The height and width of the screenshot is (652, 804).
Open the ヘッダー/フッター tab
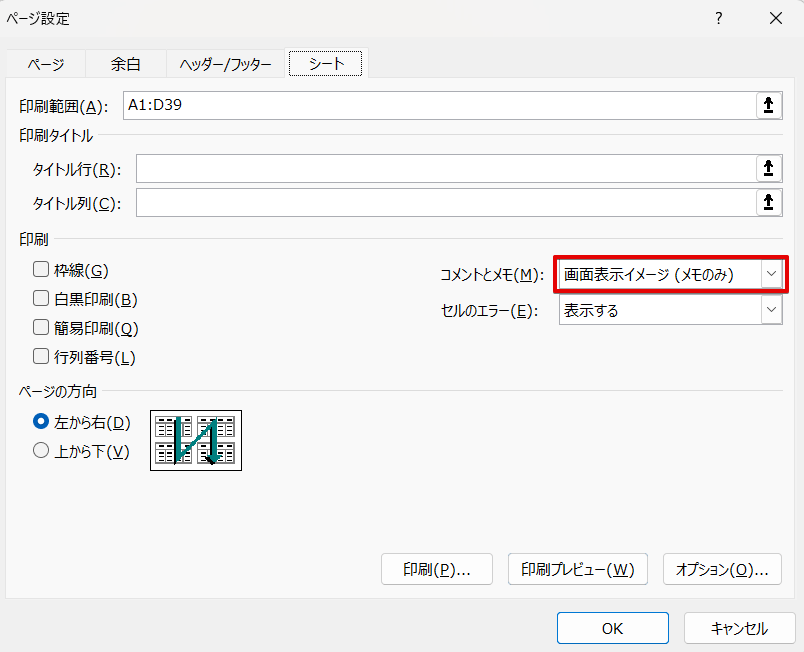pyautogui.click(x=222, y=62)
